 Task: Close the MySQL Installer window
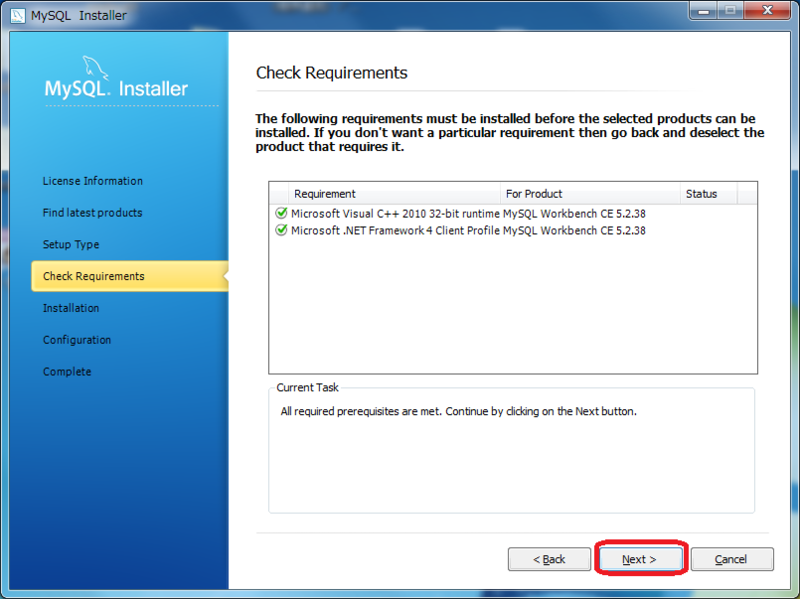[x=767, y=10]
